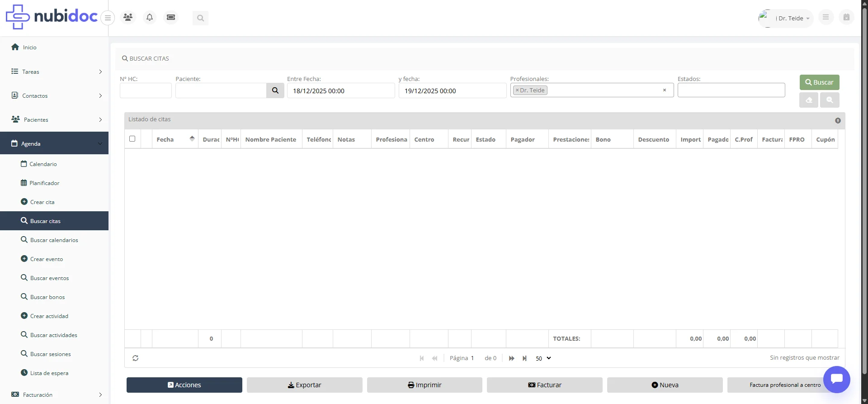The width and height of the screenshot is (868, 404).
Task: Open the global search magnifier in header
Action: (200, 18)
